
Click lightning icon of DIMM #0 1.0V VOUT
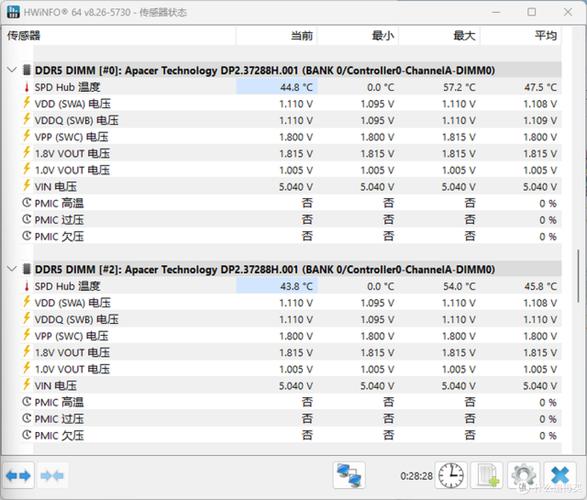pos(27,169)
